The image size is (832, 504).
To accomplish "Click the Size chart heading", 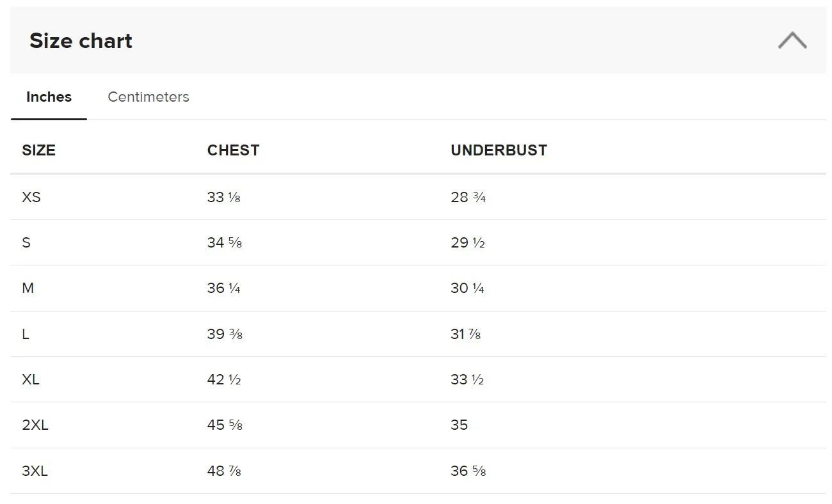I will pos(81,40).
